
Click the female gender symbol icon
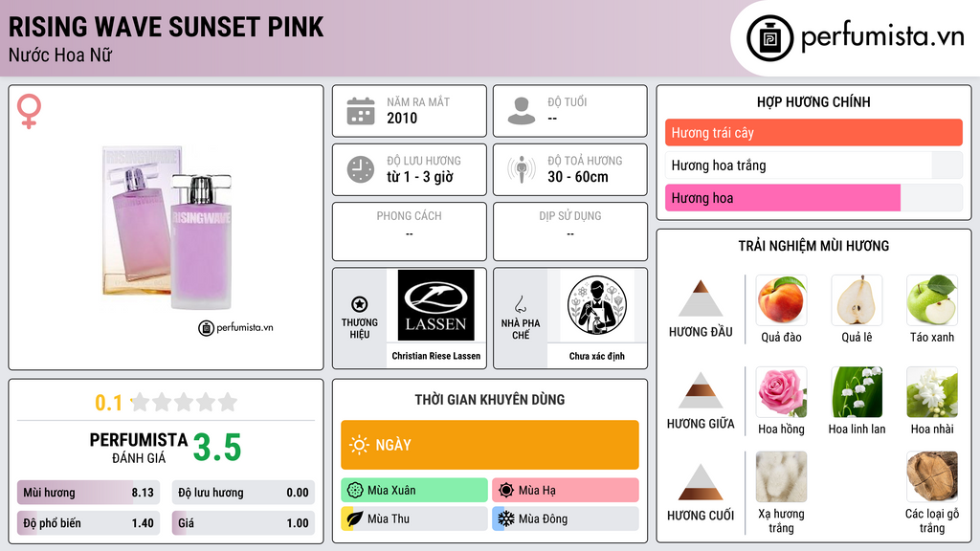tap(29, 111)
